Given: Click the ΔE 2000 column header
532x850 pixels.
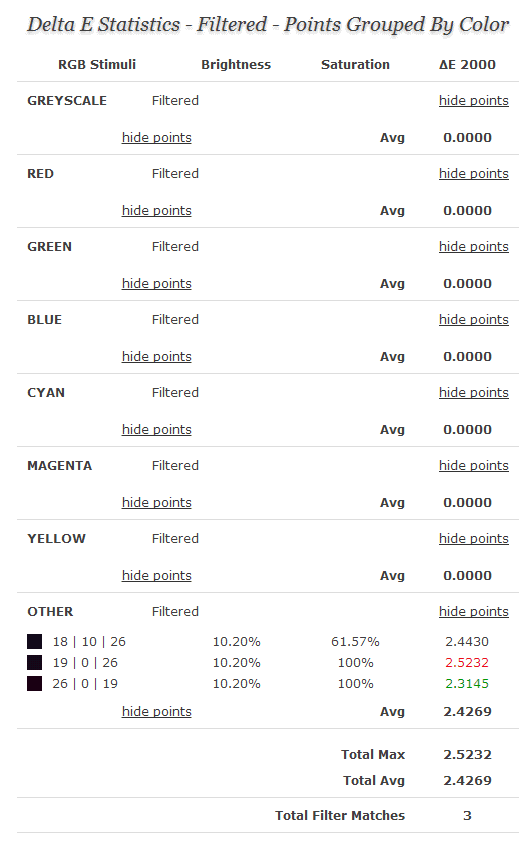Looking at the screenshot, I should (467, 65).
